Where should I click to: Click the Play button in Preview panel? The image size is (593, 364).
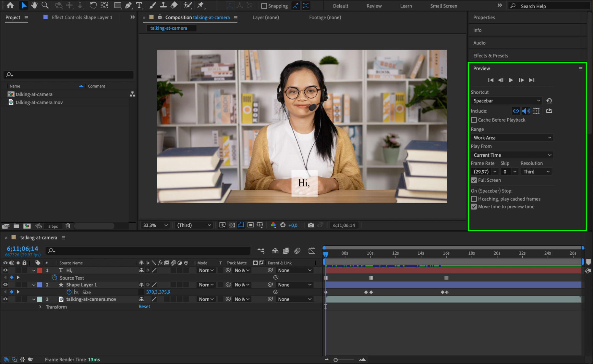click(x=511, y=80)
